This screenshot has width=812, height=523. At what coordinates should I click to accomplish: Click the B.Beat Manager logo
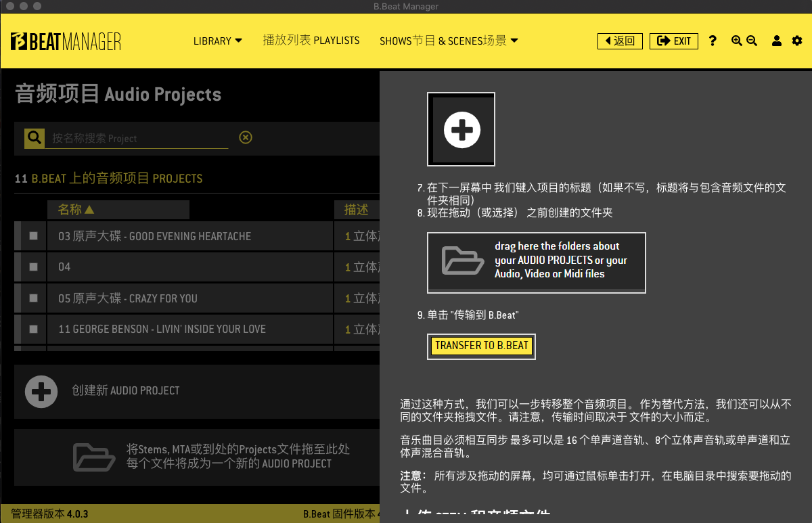point(66,41)
